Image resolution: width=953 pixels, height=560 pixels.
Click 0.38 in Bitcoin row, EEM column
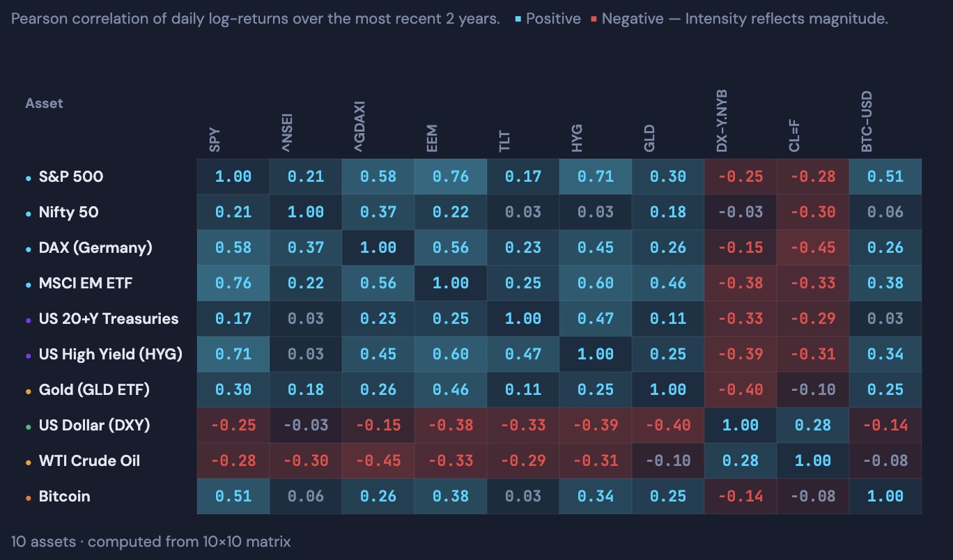coord(451,497)
